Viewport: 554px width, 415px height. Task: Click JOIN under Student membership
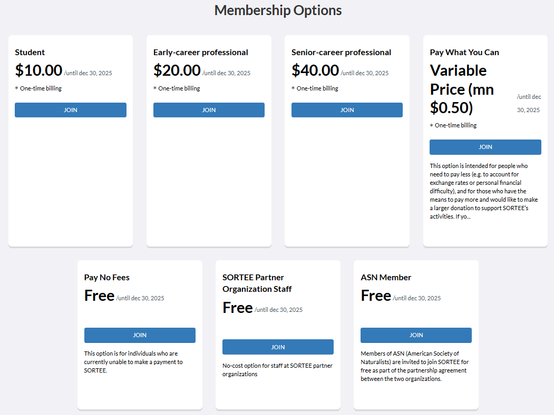pos(70,110)
